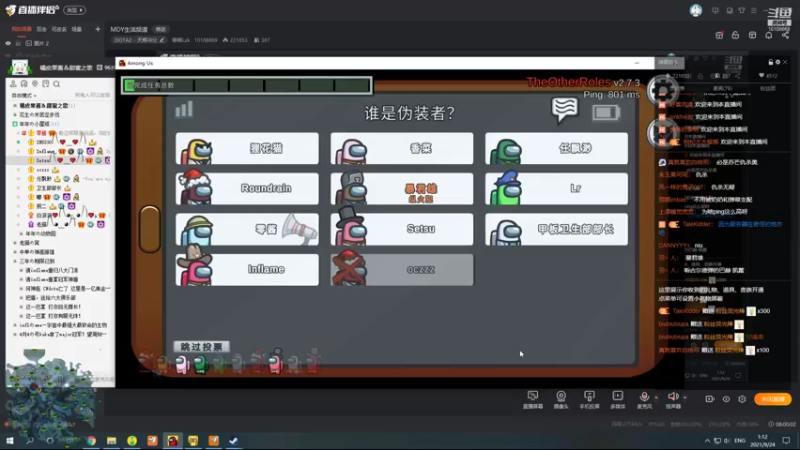Click the headphones icon in channel panel

[x=24, y=84]
